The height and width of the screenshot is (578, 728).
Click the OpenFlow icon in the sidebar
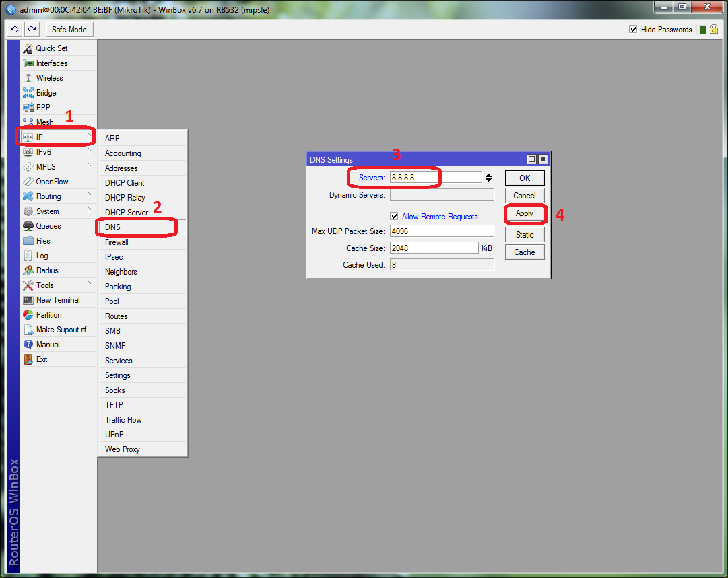[28, 182]
